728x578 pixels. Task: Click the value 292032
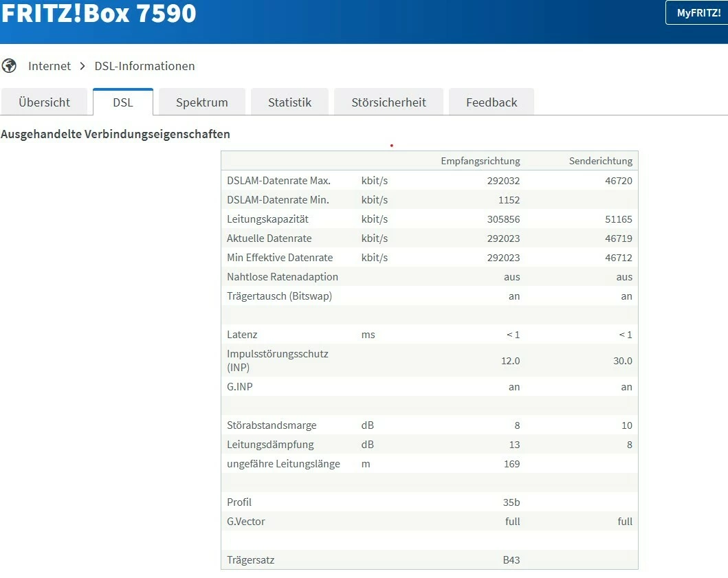[x=503, y=181]
